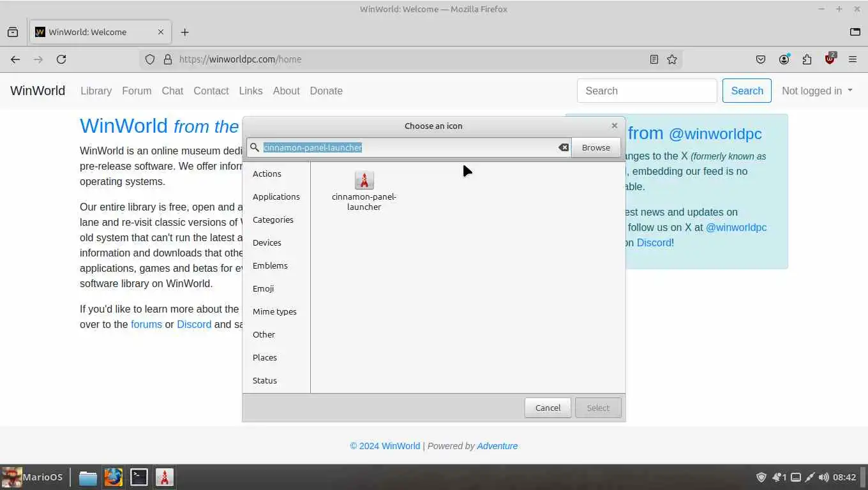This screenshot has width=868, height=490.
Task: Open the Contact nav link
Action: click(x=211, y=91)
